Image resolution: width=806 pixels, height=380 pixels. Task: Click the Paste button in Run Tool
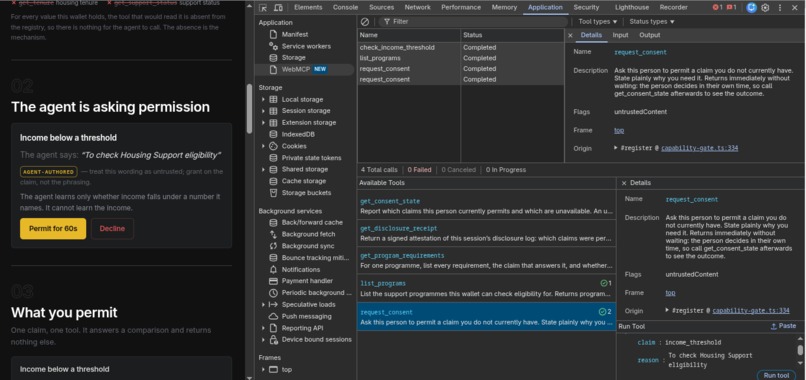click(783, 326)
